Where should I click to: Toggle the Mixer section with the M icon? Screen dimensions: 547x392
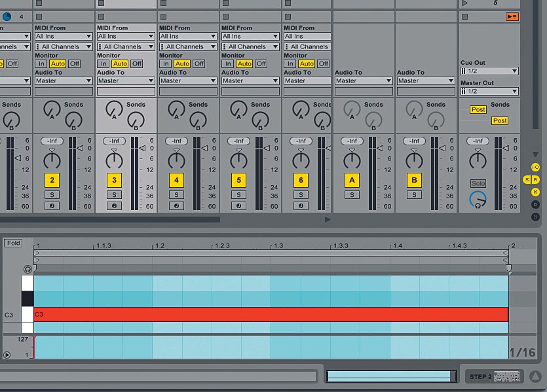[536, 191]
